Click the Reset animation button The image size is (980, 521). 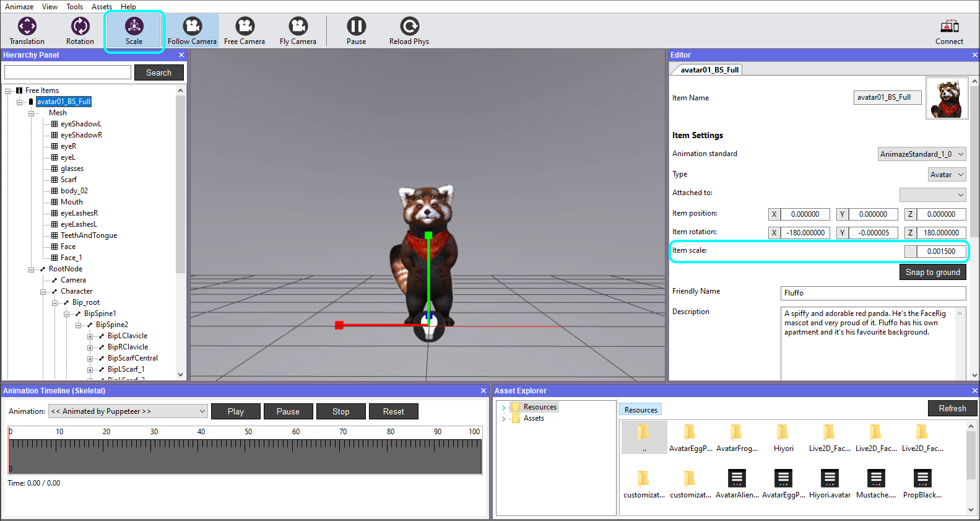click(x=394, y=411)
